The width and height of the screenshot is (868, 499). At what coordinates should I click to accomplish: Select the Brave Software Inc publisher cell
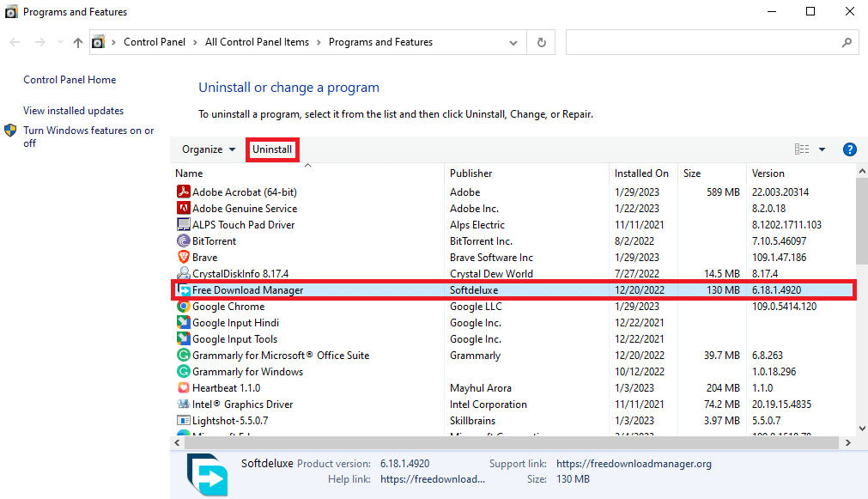[x=492, y=258]
